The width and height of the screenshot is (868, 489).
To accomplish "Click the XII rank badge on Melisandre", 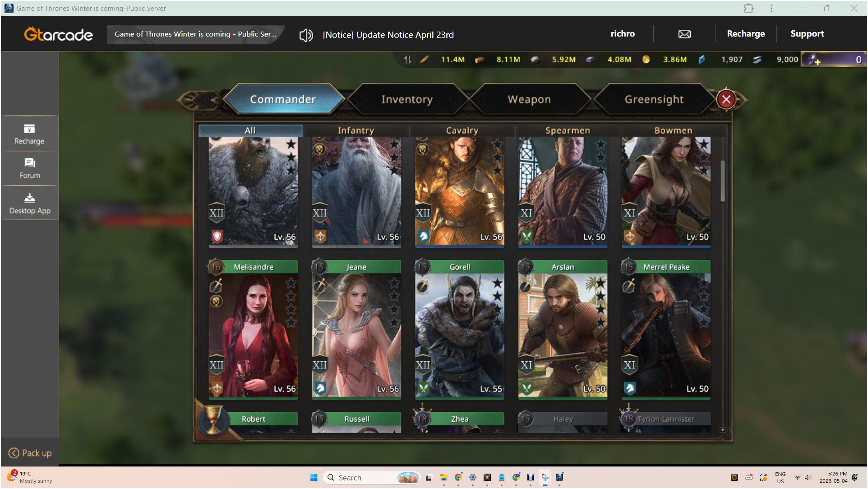I will [217, 364].
